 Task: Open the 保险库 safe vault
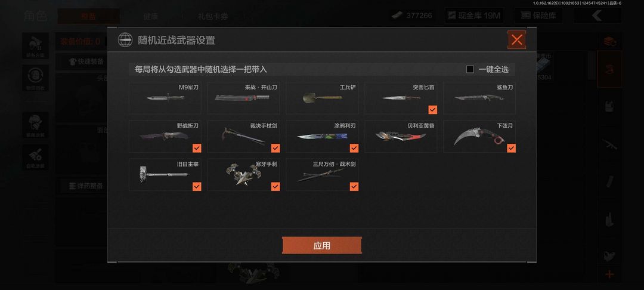538,16
